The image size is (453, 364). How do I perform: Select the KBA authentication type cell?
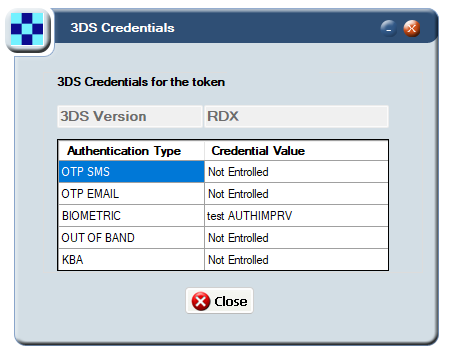(131, 260)
